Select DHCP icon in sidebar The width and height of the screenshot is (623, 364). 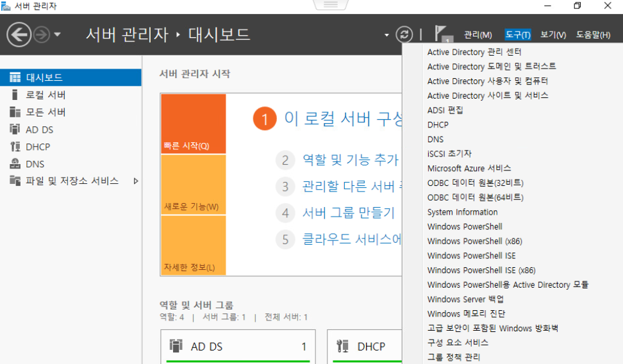[15, 147]
